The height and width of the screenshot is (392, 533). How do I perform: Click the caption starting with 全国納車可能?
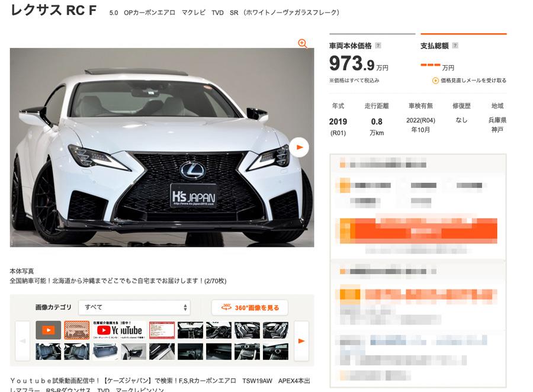tap(118, 281)
